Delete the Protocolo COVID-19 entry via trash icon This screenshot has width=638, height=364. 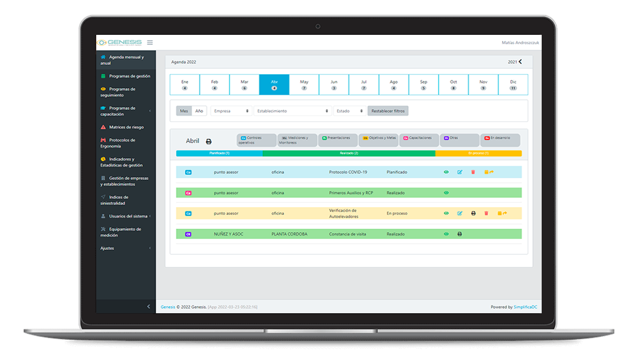pos(473,172)
